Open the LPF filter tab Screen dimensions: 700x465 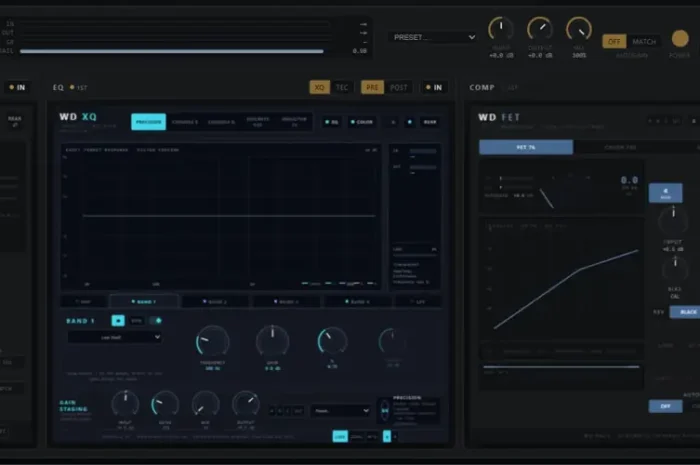(418, 302)
